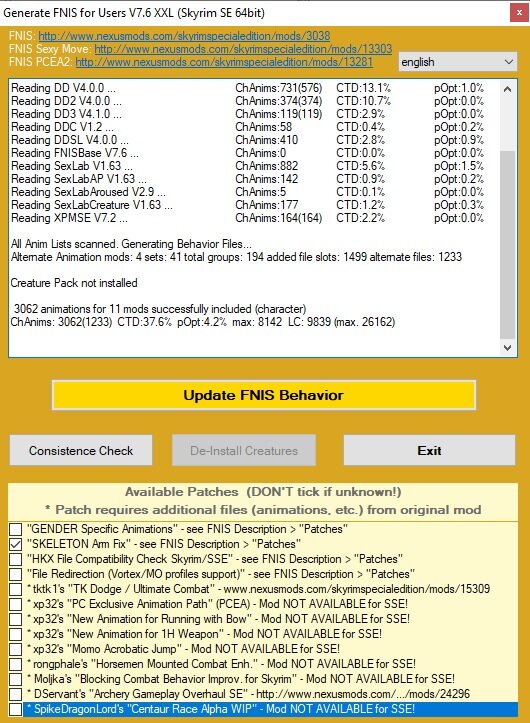Select the 'Reading DD V4.0.0' log line
This screenshot has height=723, width=530.
coord(247,88)
